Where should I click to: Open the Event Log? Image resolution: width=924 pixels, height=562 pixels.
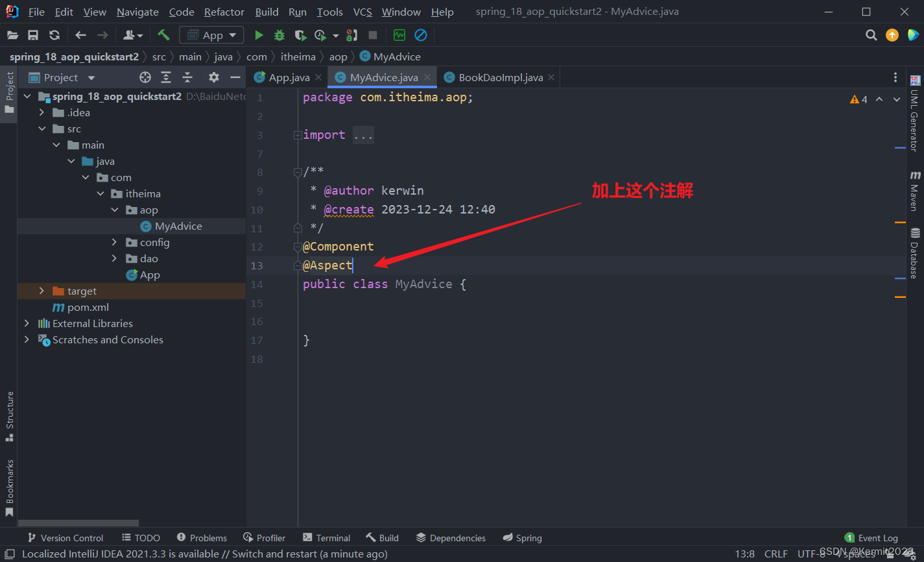[871, 538]
